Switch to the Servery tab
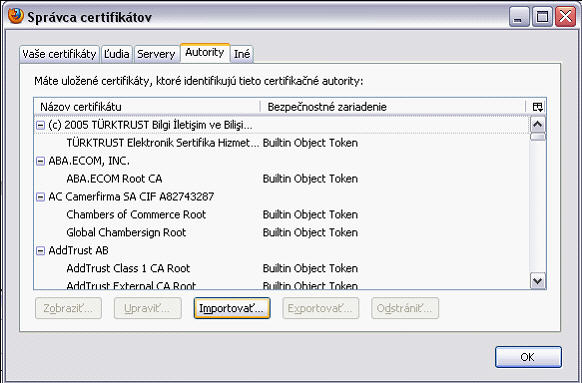This screenshot has height=383, width=582. click(156, 54)
